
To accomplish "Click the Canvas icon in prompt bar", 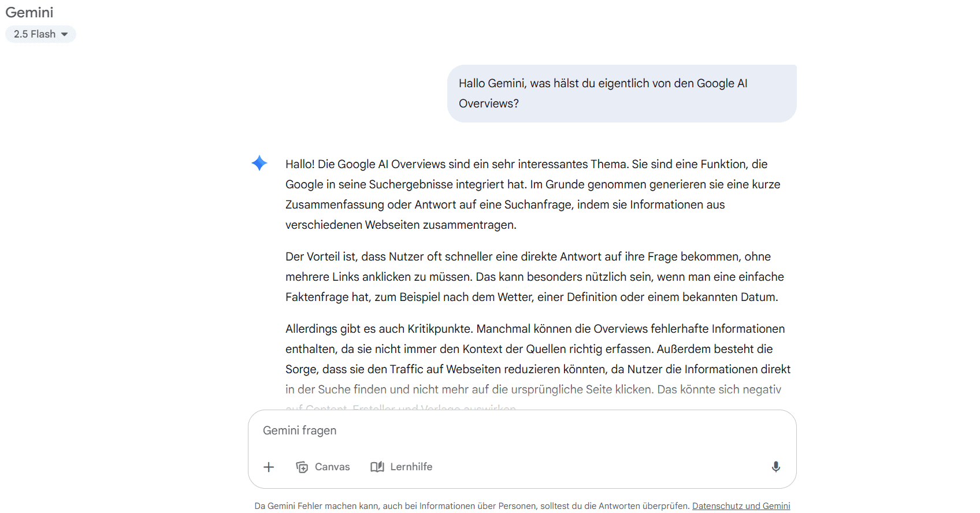I will click(x=302, y=467).
